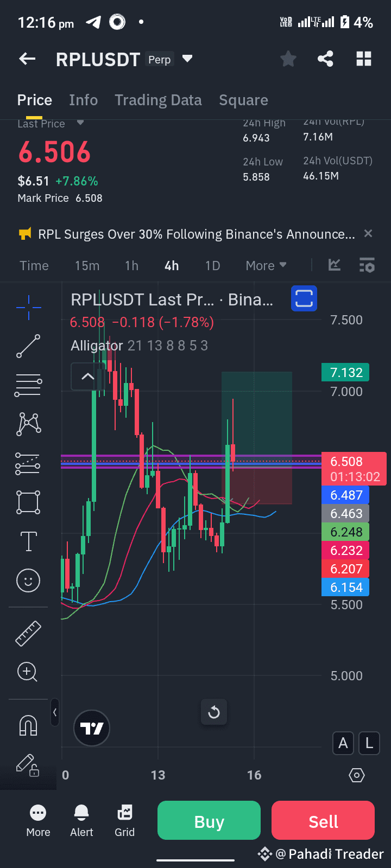Expand the Last Price dropdown arrow
This screenshot has width=391, height=868.
point(80,123)
